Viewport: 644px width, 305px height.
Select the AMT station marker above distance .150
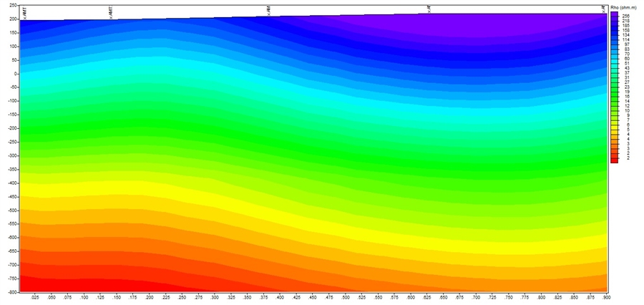coord(111,12)
